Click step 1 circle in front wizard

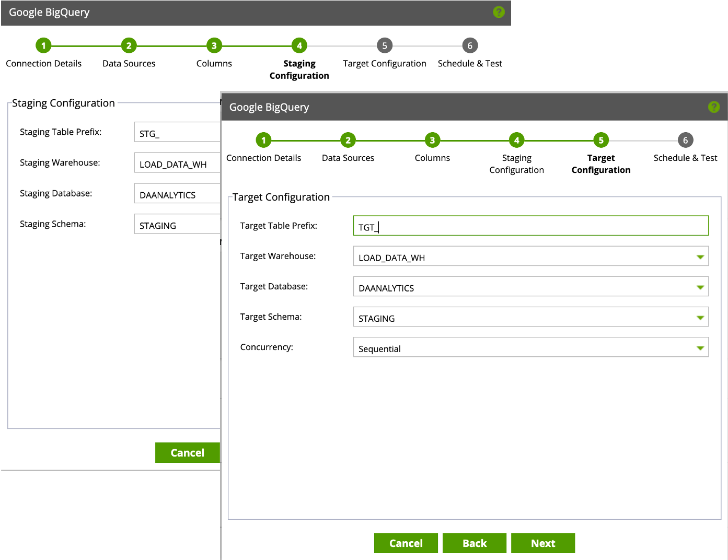pos(264,140)
